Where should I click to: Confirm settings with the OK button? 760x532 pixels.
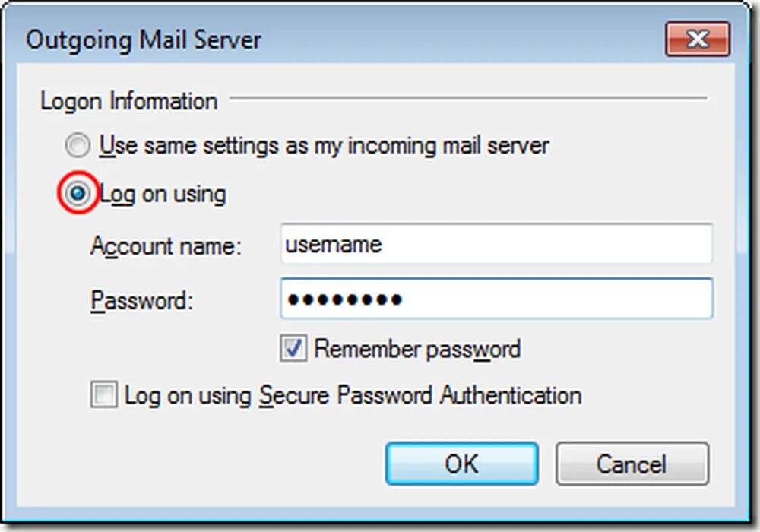pyautogui.click(x=462, y=464)
